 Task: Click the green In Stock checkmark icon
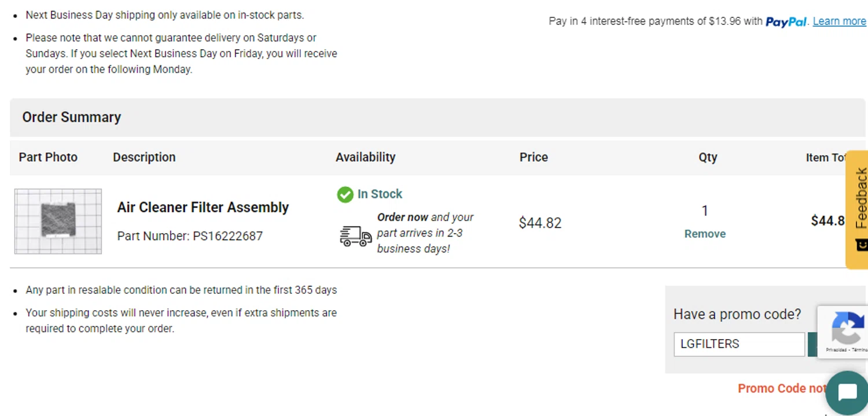click(345, 194)
